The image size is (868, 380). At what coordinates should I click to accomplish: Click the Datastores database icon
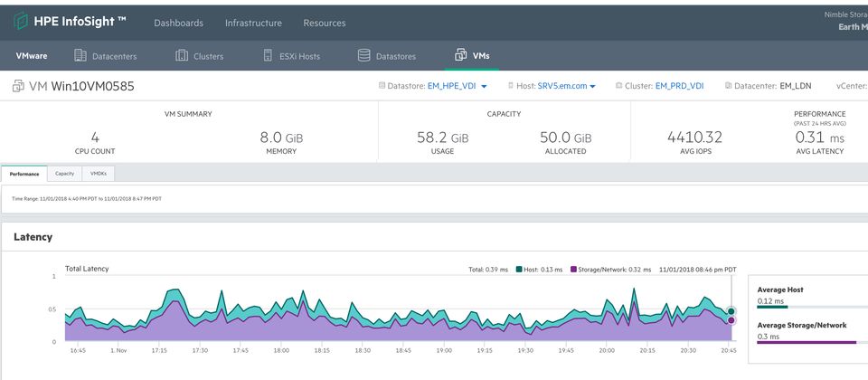click(x=364, y=56)
